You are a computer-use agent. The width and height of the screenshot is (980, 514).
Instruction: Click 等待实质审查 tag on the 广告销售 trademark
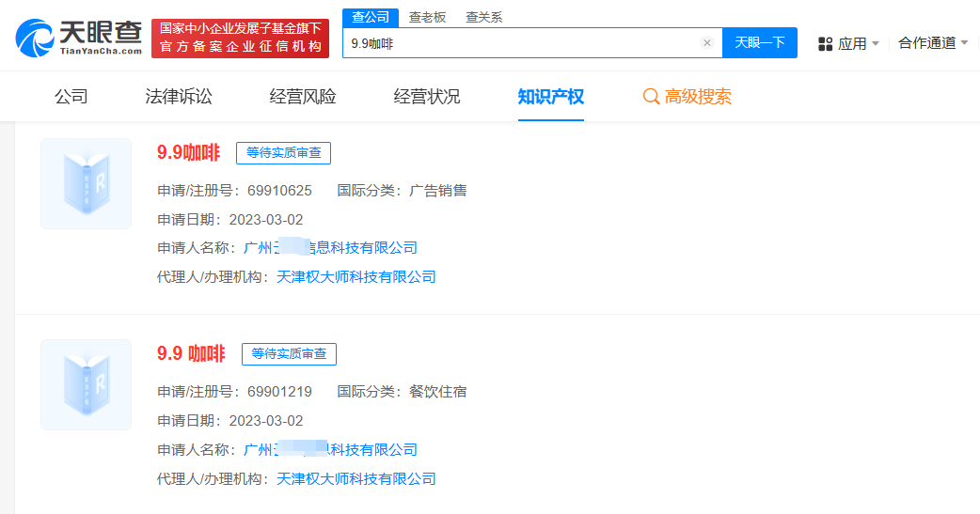click(x=283, y=153)
